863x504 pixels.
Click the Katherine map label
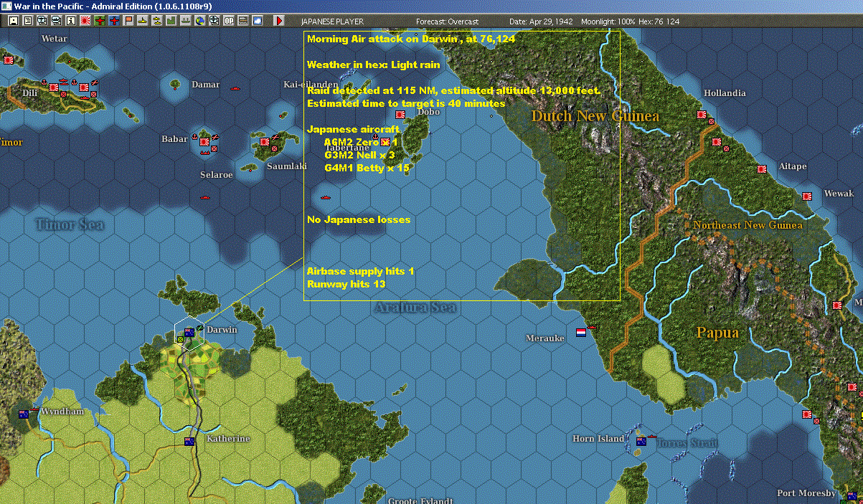point(228,438)
